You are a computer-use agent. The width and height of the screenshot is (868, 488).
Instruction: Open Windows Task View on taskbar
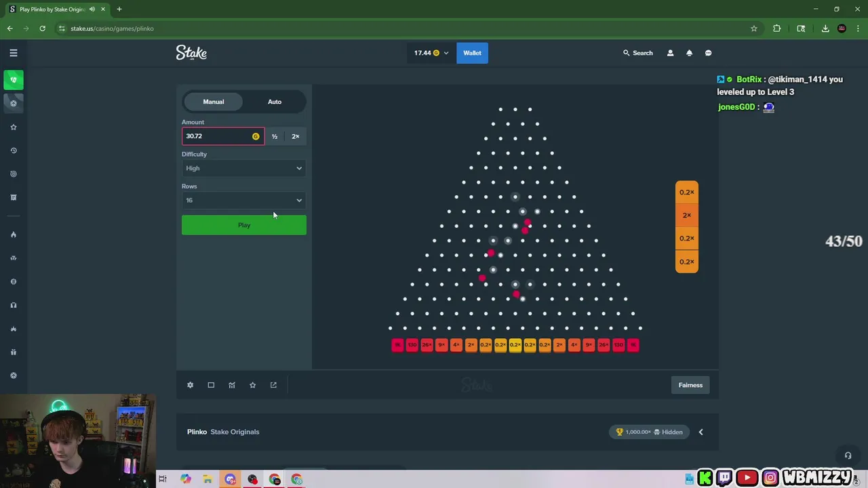[163, 479]
